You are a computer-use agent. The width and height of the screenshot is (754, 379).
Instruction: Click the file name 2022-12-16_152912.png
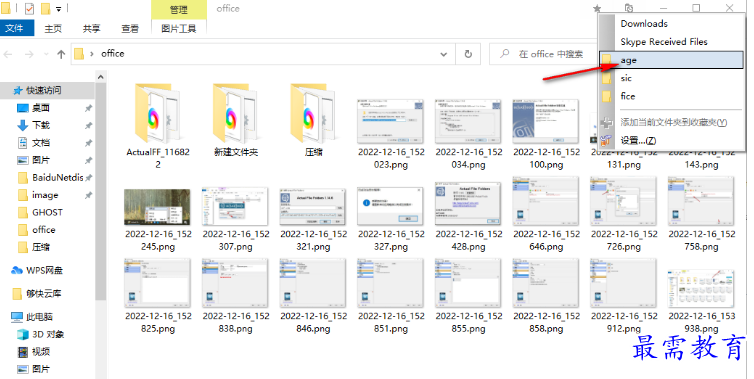[x=624, y=323]
